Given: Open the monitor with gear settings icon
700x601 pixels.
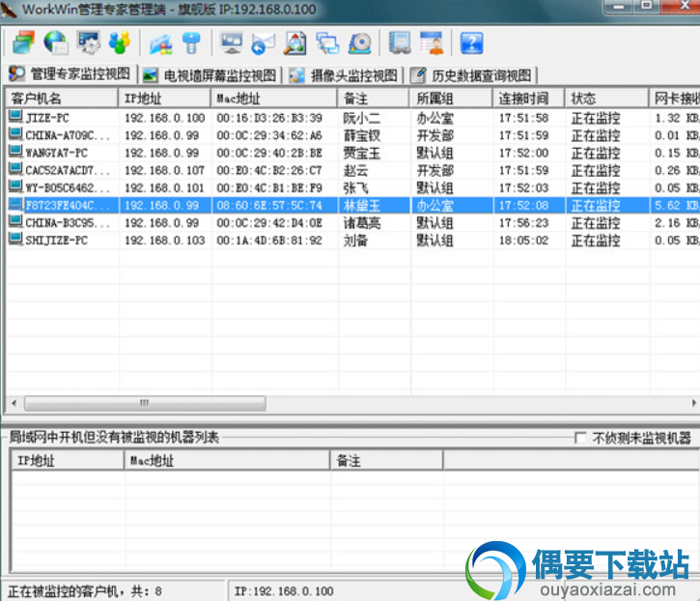Looking at the screenshot, I should (89, 43).
